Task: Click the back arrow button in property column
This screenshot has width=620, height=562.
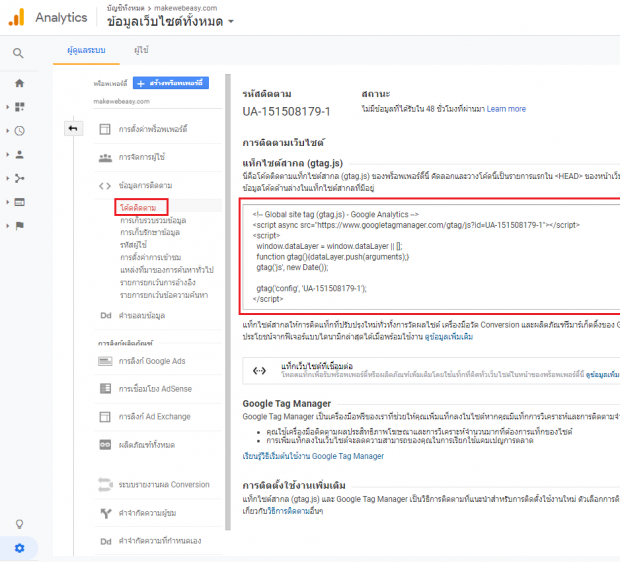Action: pos(73,128)
